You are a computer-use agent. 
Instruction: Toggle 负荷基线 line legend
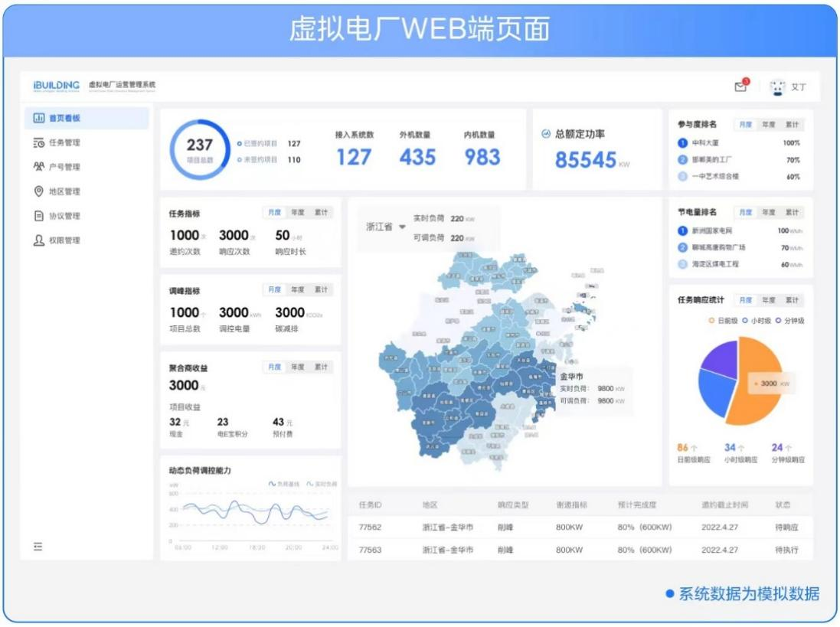pos(284,484)
